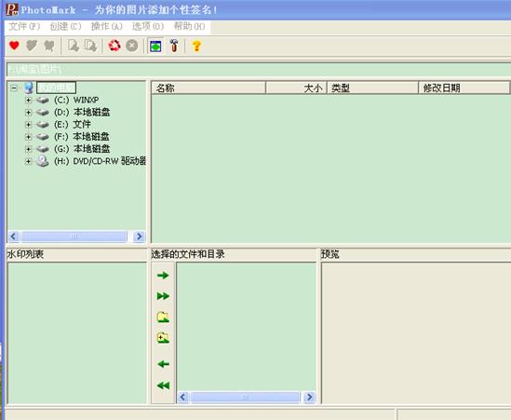Viewport: 511px width, 420px height.
Task: Click the red recycle arrows icon
Action: click(x=114, y=46)
